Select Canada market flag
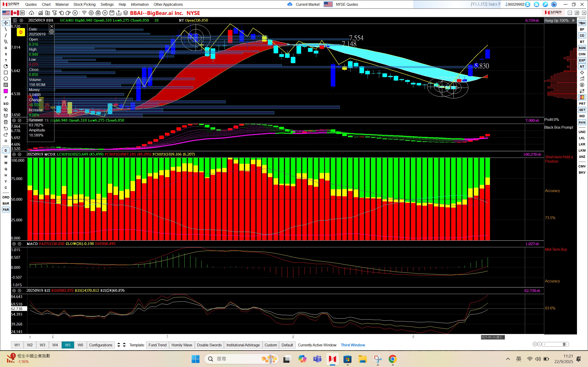Screen dimensions: 588x367 click(x=14, y=13)
